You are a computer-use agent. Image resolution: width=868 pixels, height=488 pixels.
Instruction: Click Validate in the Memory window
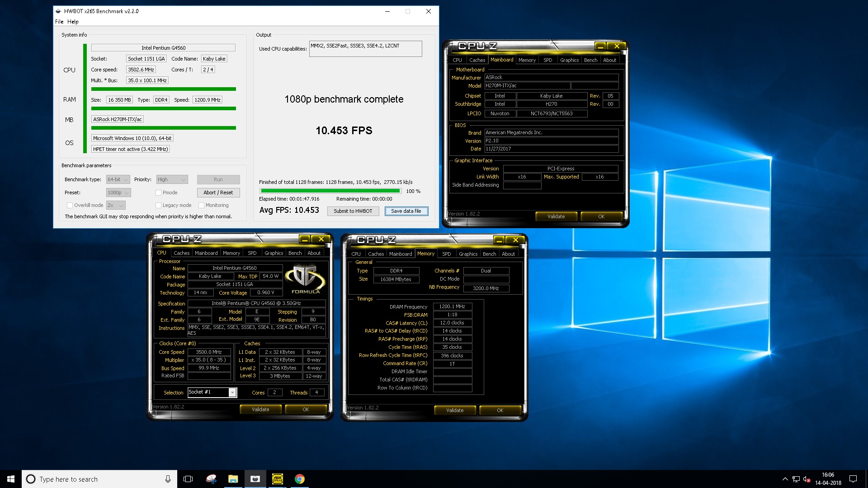tap(455, 410)
